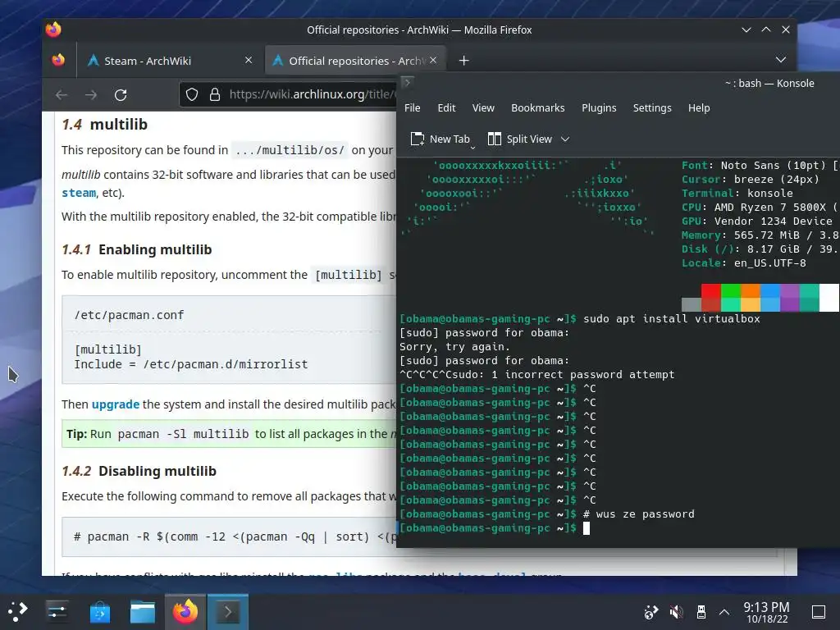Follow the upgrade link in the article
Screen dimensions: 840x630
coord(115,404)
